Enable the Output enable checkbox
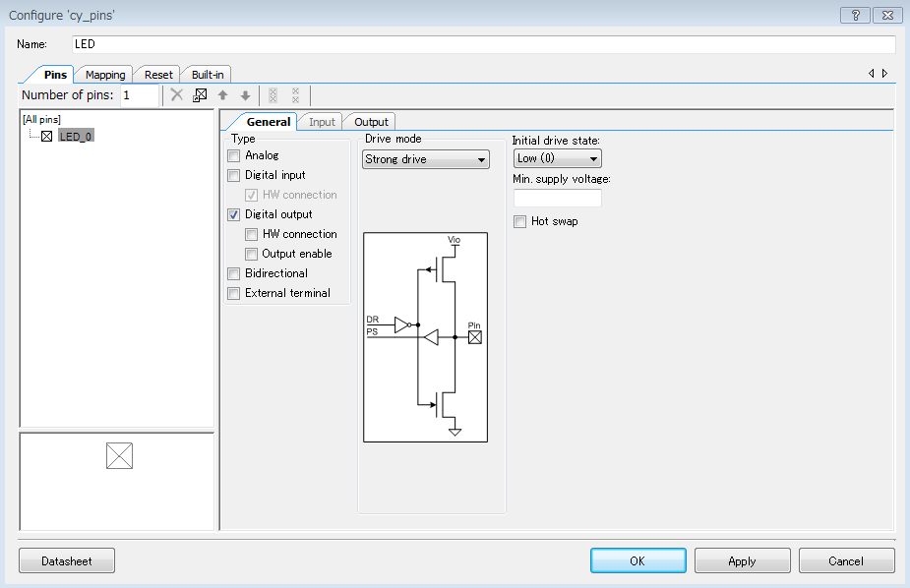Screen dimensions: 910x588 251,255
